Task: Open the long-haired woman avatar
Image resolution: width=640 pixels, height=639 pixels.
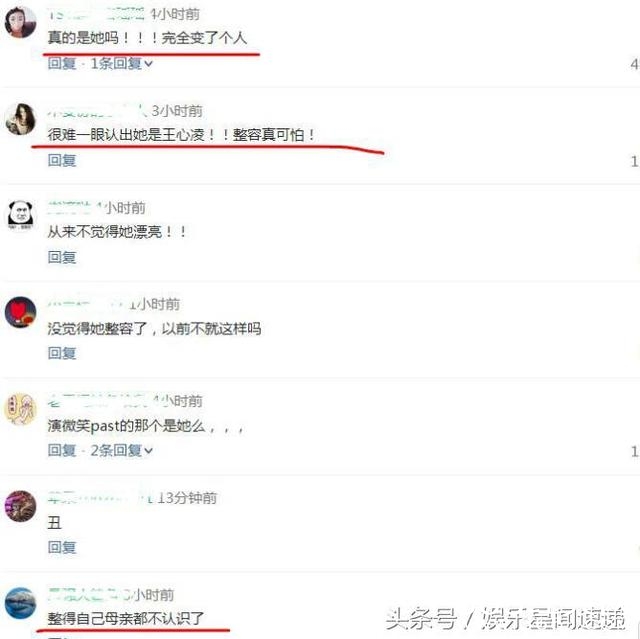Action: 20,119
